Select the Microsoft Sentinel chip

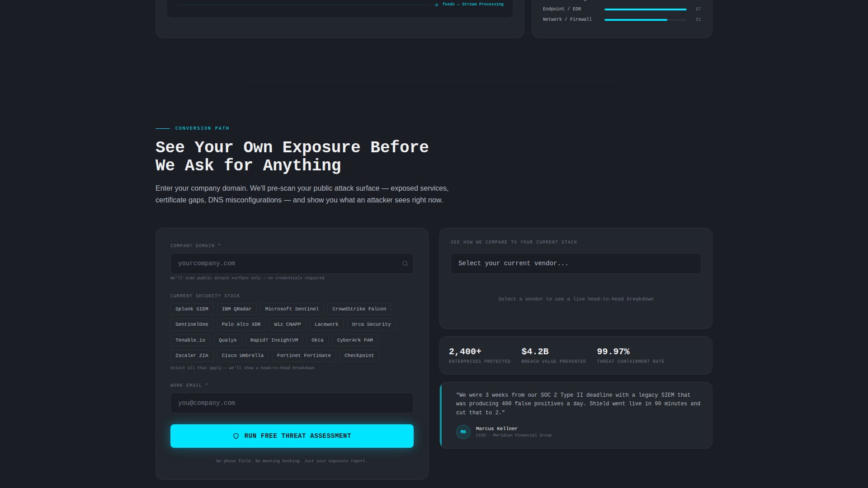pyautogui.click(x=292, y=309)
